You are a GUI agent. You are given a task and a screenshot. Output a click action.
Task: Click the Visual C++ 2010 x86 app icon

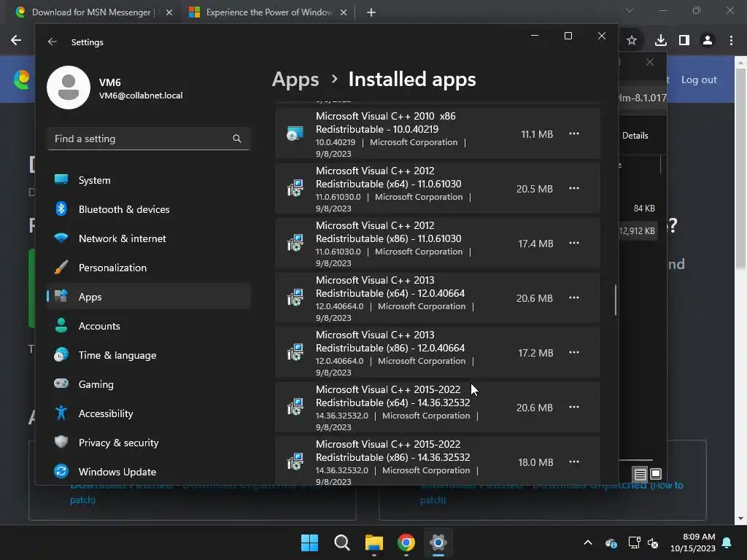pos(295,134)
